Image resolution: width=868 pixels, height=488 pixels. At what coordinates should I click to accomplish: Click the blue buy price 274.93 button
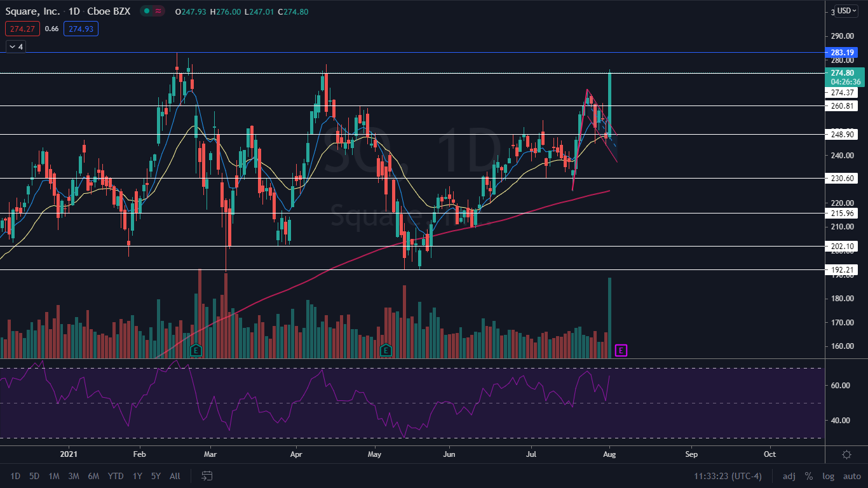[x=81, y=29]
